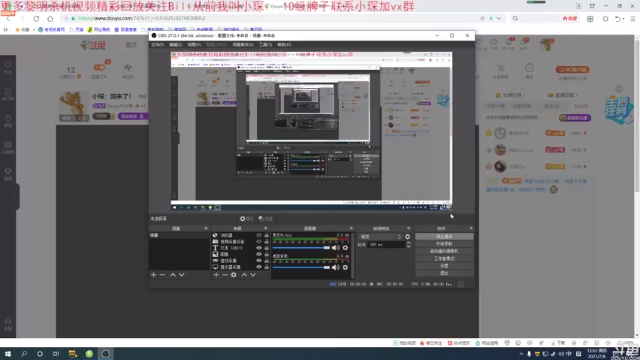Show hidden icons chevron in system tray

click(521, 354)
